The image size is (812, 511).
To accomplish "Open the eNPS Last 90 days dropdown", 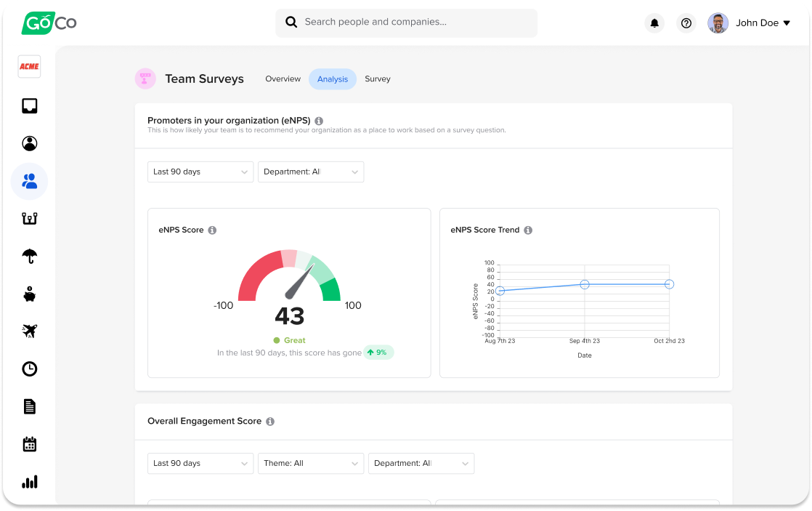I will coord(200,172).
